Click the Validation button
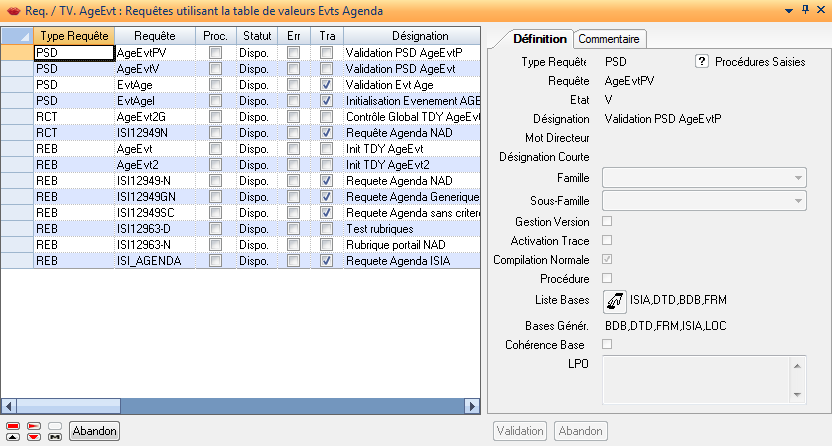832x446 pixels. [520, 431]
